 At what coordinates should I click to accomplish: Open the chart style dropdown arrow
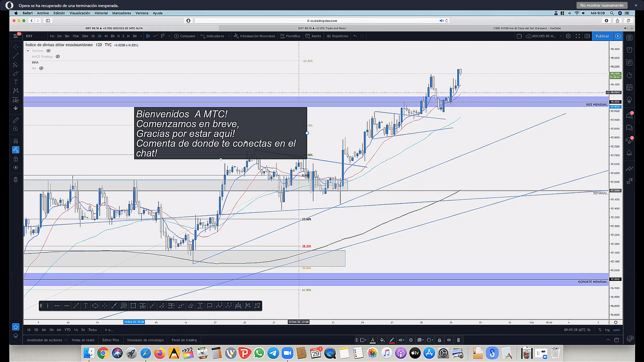point(169,36)
